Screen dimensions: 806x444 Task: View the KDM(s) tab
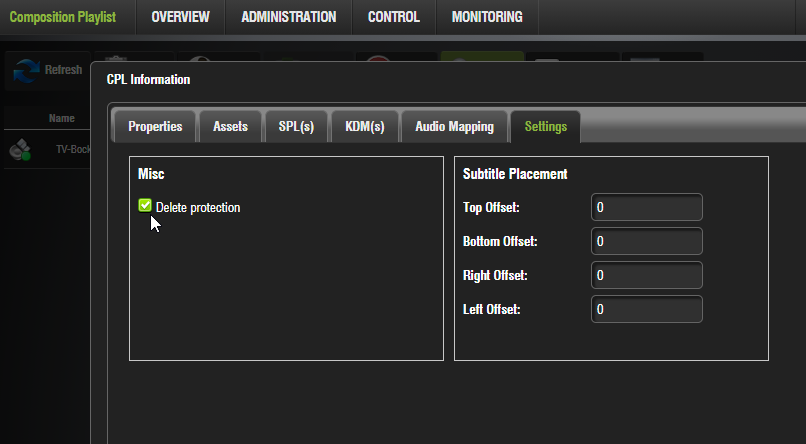pyautogui.click(x=365, y=127)
